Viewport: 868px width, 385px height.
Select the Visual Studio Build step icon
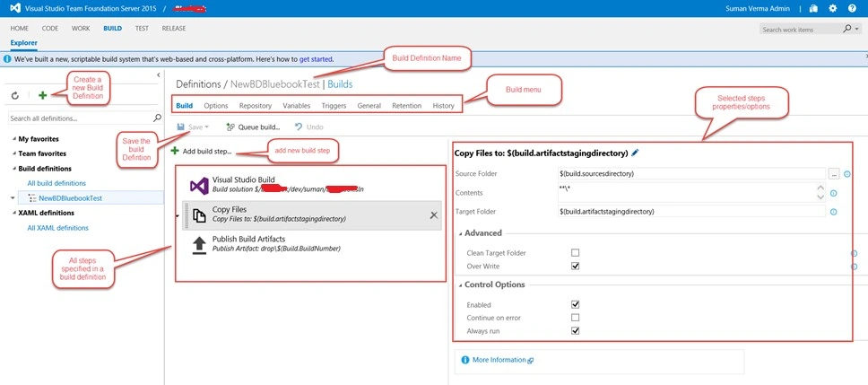pyautogui.click(x=199, y=186)
